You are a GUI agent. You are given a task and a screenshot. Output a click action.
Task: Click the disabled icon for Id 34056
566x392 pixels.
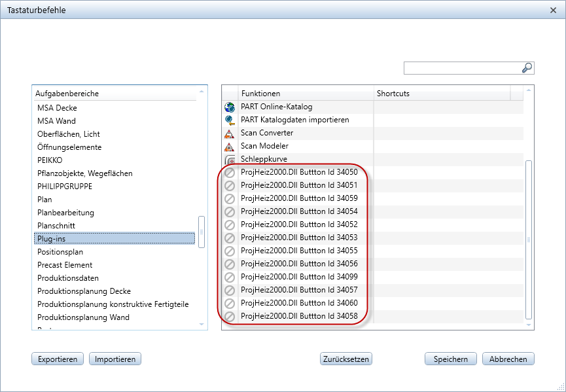(x=230, y=264)
